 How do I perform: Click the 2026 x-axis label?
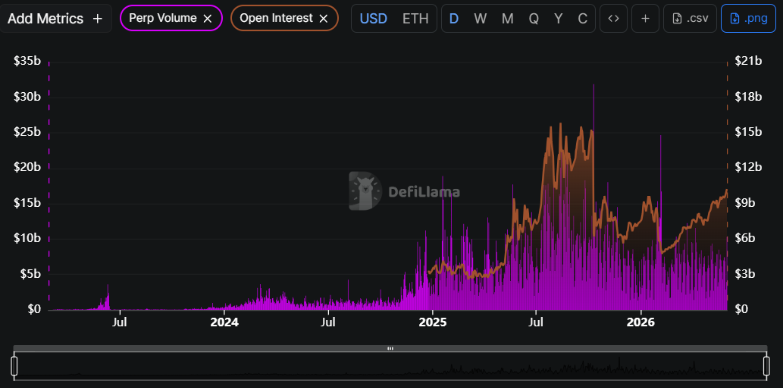click(641, 322)
